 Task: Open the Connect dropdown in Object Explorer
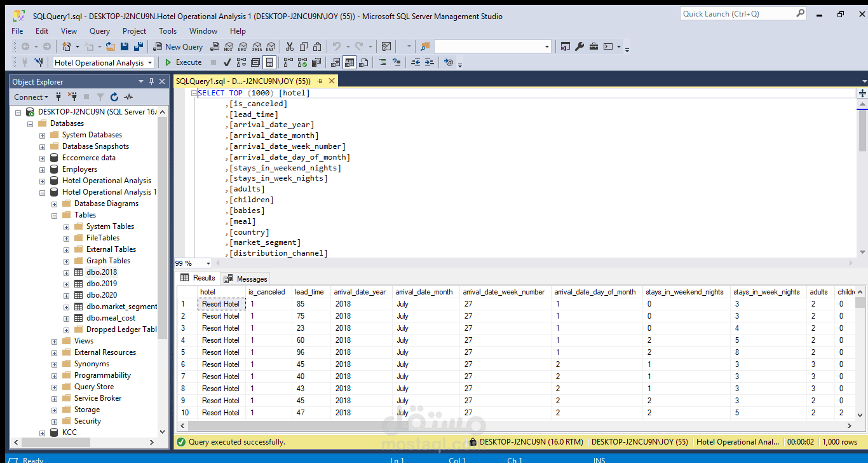pyautogui.click(x=31, y=97)
